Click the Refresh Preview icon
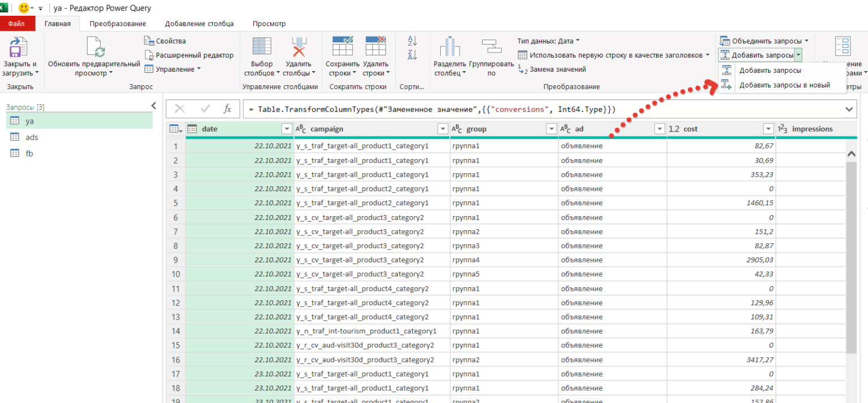This screenshot has height=403, width=868. [x=94, y=47]
